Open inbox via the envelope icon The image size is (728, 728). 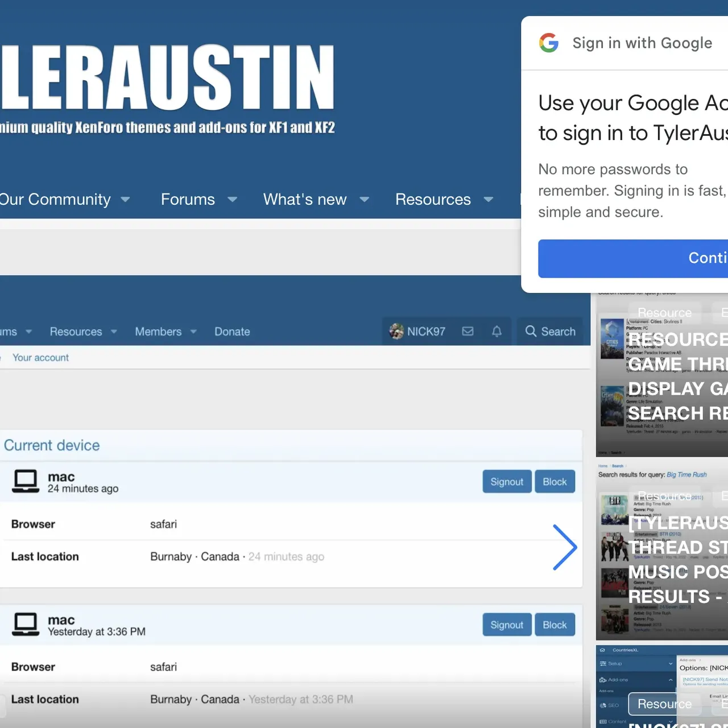[x=468, y=331]
